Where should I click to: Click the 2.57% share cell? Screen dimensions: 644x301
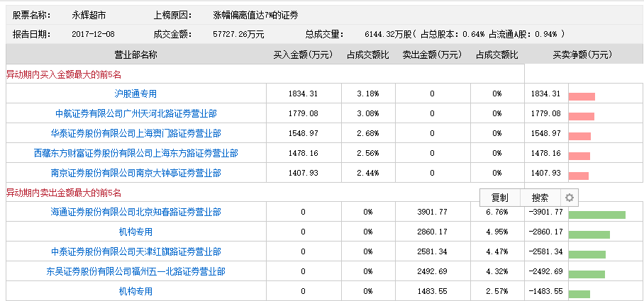tap(497, 291)
